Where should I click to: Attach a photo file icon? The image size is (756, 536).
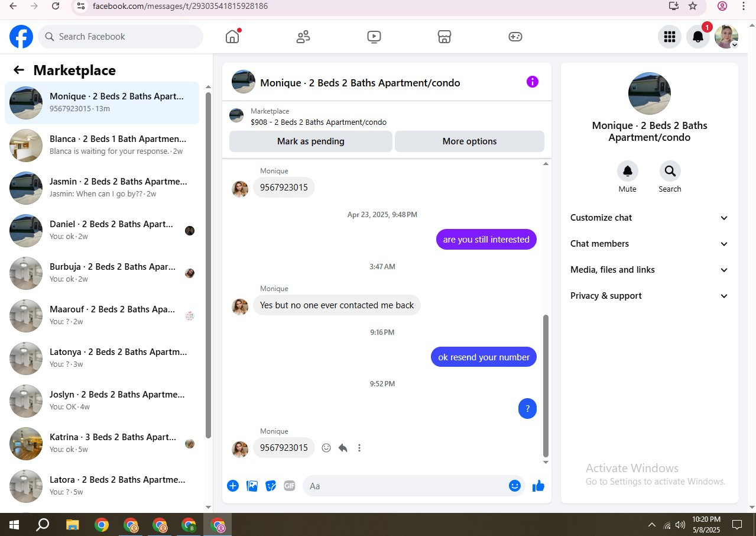click(252, 486)
